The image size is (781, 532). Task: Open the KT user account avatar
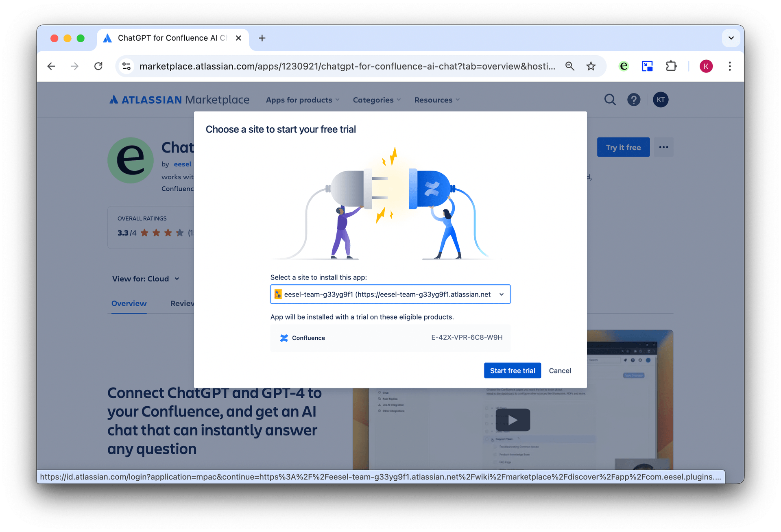[x=661, y=100]
